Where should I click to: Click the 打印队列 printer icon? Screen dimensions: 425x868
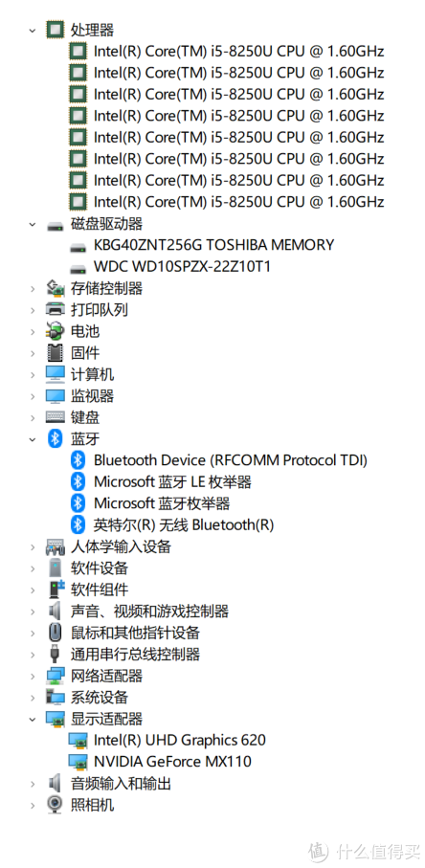[55, 309]
